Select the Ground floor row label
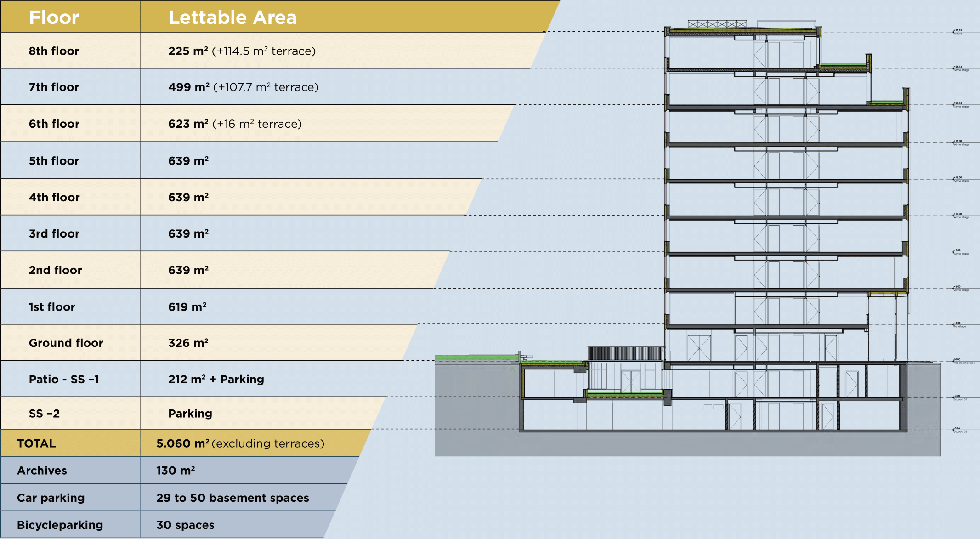Image resolution: width=980 pixels, height=539 pixels. (x=66, y=343)
